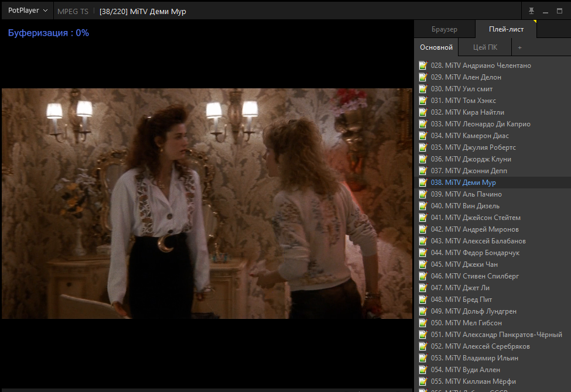Select channel 032. MiTV Кира Найтли
This screenshot has width=571, height=392.
[x=493, y=112]
